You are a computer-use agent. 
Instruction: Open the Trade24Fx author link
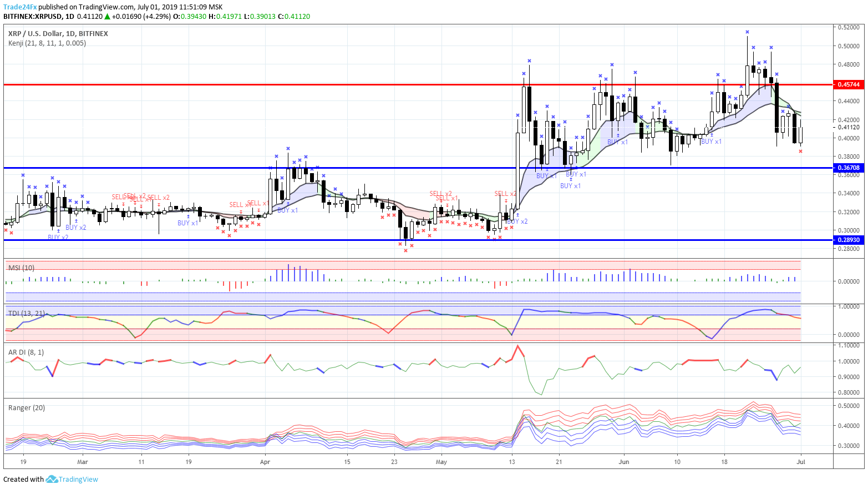pos(20,7)
